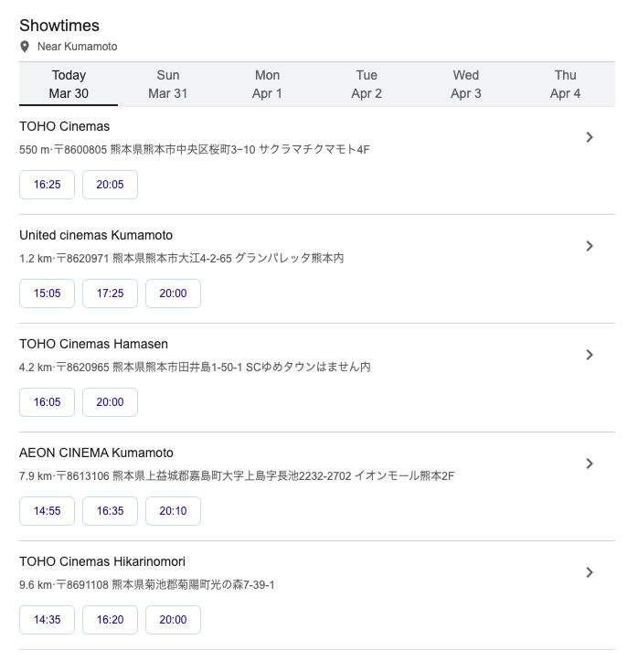
Task: Open AEON CINEMA Kumamoto chevron arrow
Action: 590,464
